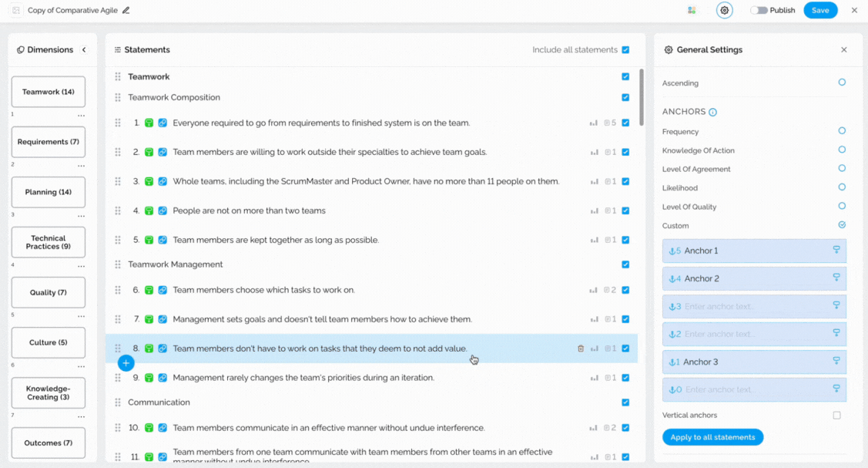Open the more options dots under Teamwork dimension
Image resolution: width=868 pixels, height=468 pixels.
pos(82,116)
